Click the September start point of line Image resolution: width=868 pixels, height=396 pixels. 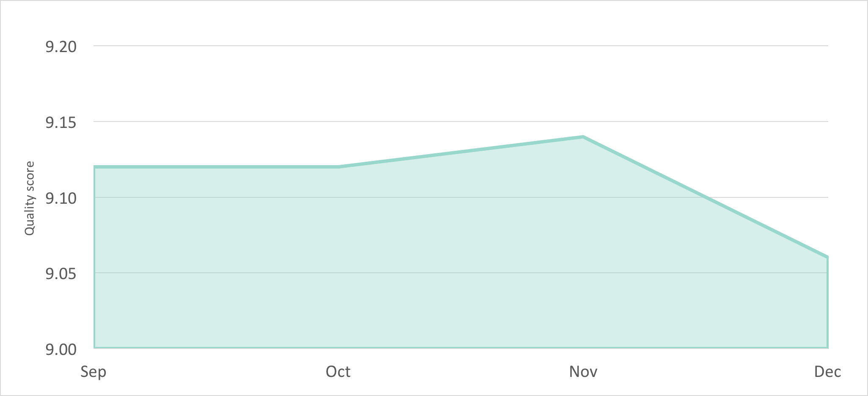(94, 167)
